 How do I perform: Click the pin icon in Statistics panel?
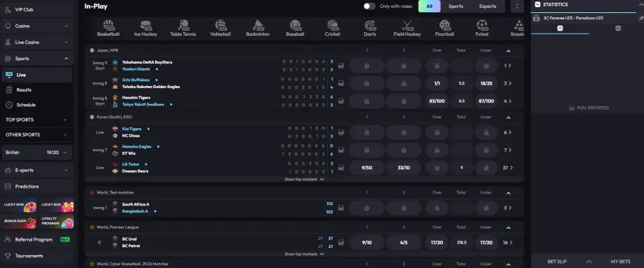click(640, 18)
